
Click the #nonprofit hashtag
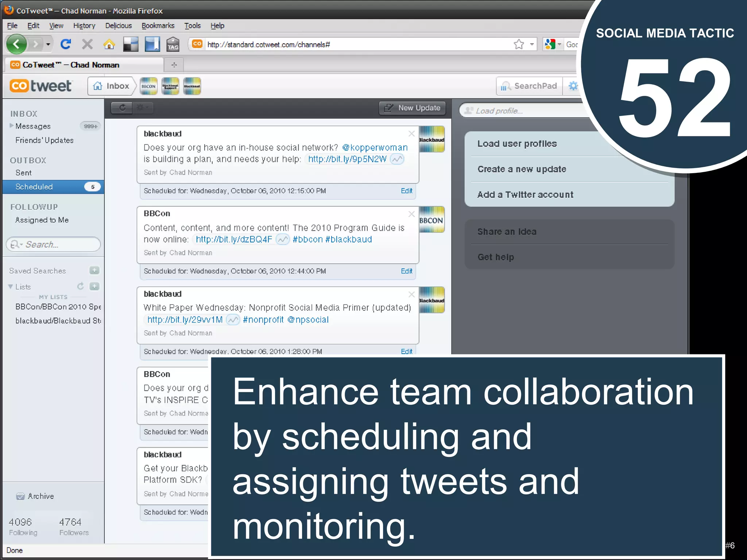[x=263, y=320]
